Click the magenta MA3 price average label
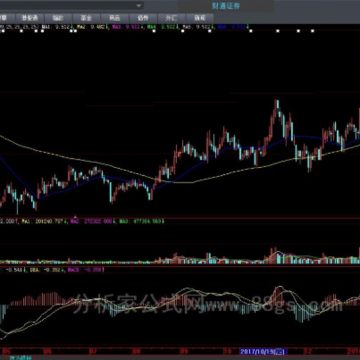Image resolution: width=360 pixels, height=360 pixels. coord(127,27)
